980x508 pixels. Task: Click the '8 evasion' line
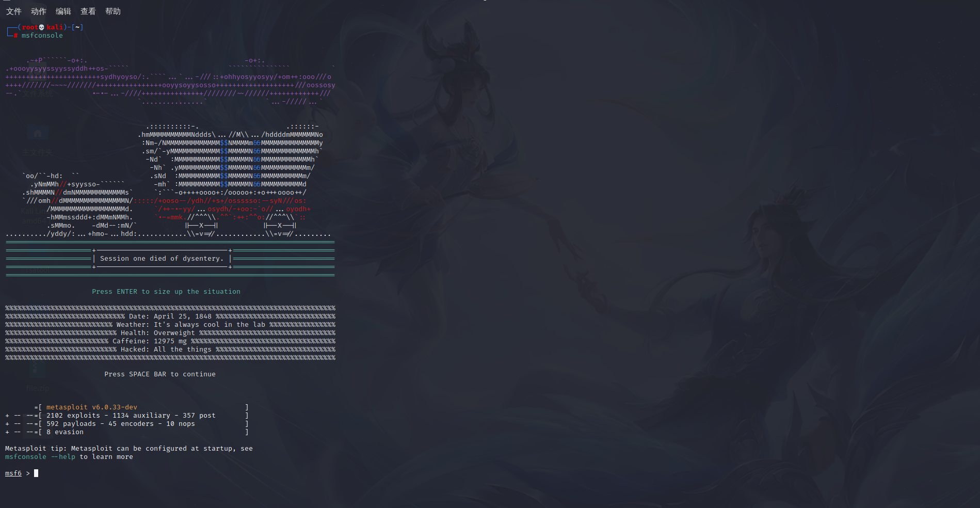point(65,432)
